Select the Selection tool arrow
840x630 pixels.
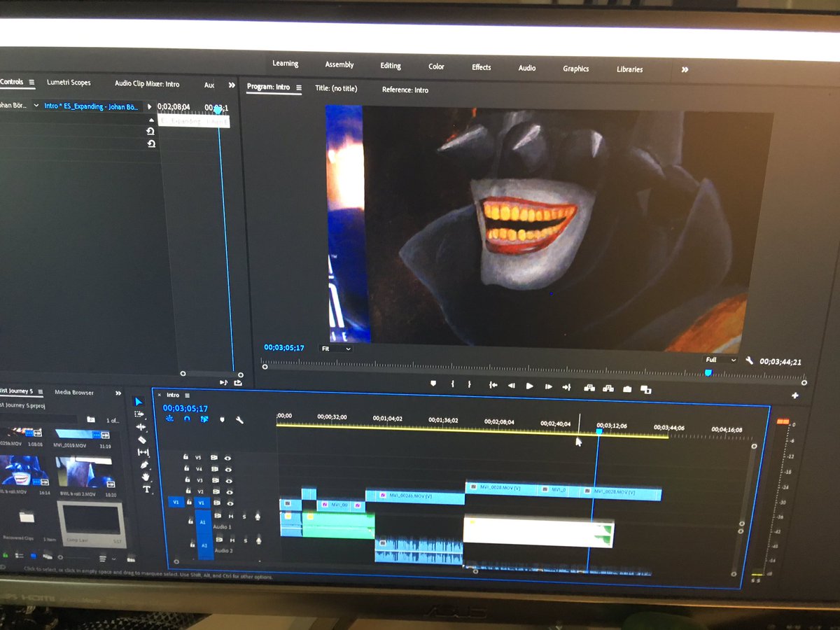(139, 402)
